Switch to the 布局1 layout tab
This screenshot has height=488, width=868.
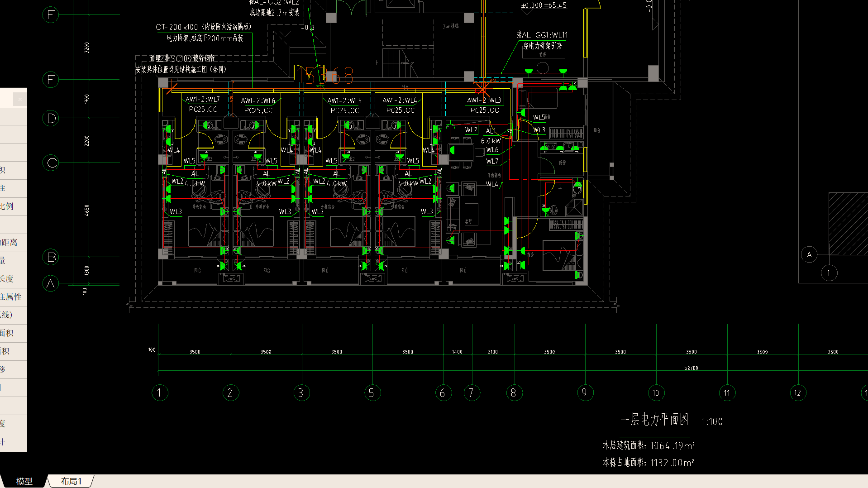(x=71, y=481)
